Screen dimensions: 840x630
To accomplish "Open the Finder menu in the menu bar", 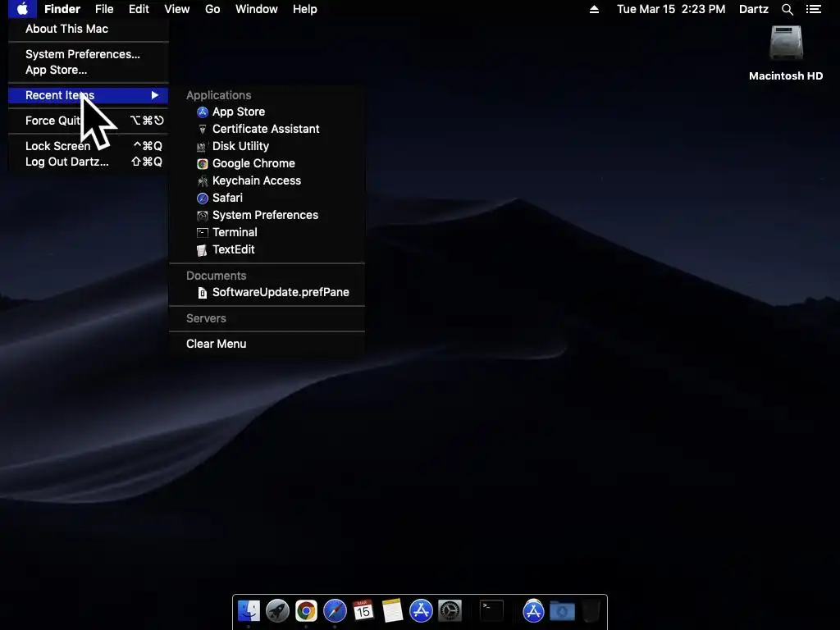I will (x=62, y=9).
